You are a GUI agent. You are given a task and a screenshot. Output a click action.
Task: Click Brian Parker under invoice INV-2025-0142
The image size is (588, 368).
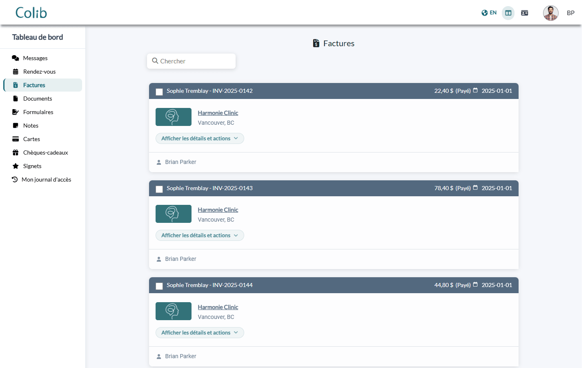tap(180, 162)
